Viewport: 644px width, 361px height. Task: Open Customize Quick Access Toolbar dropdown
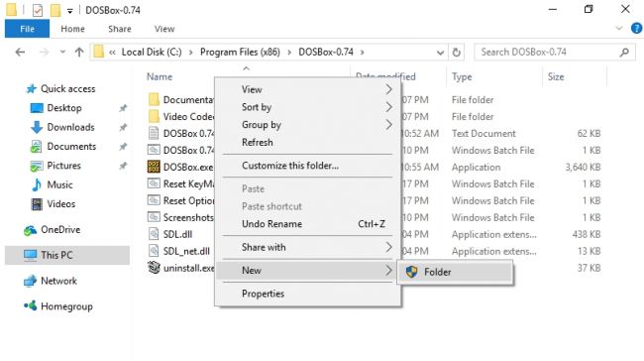coord(69,11)
